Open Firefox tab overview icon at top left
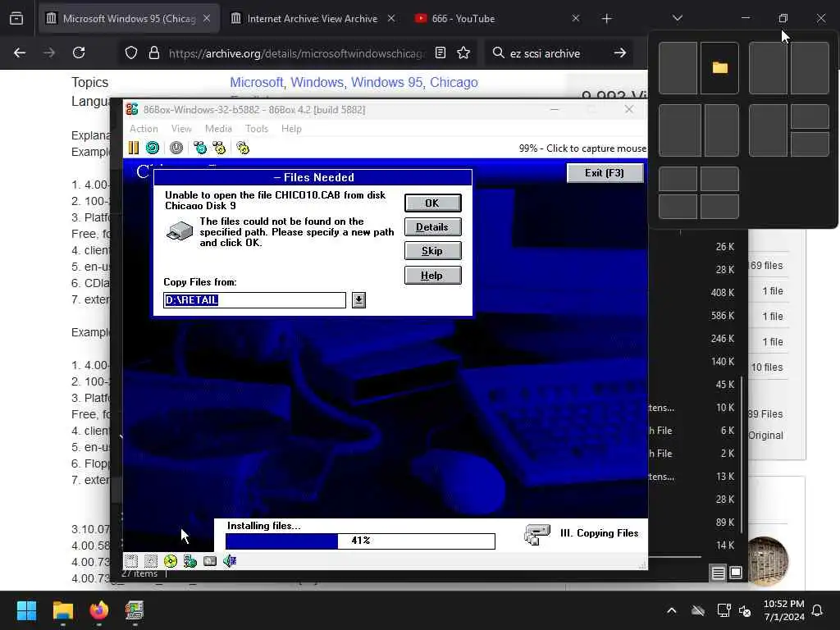Image resolution: width=840 pixels, height=630 pixels. tap(16, 18)
